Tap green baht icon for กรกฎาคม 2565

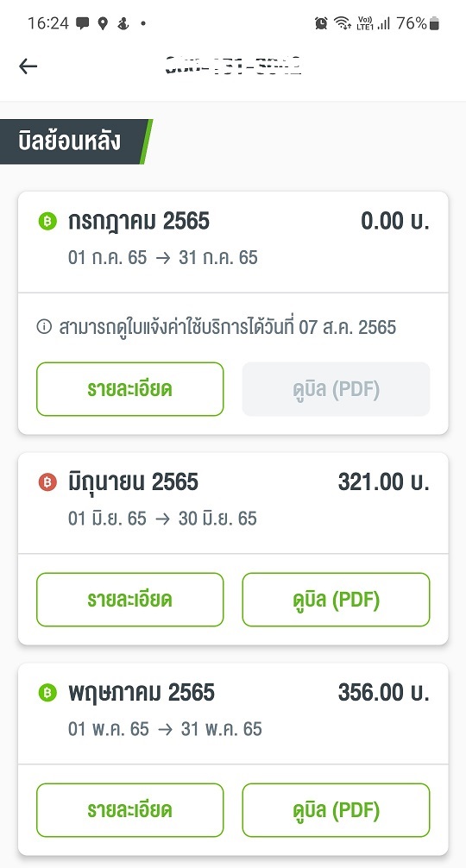(x=47, y=222)
